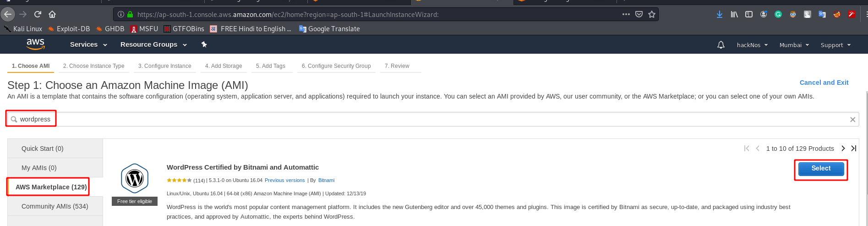
Task: Click the Cancel and Exit link
Action: click(x=824, y=83)
